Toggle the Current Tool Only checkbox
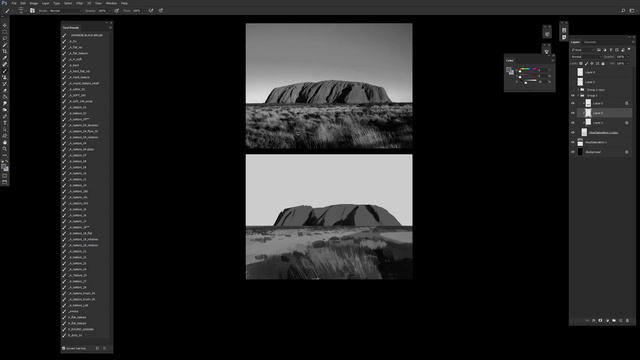 point(63,348)
